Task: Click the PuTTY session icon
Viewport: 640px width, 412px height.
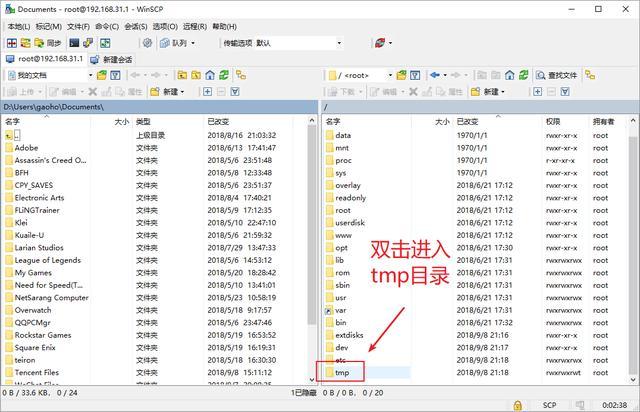Action: click(88, 43)
